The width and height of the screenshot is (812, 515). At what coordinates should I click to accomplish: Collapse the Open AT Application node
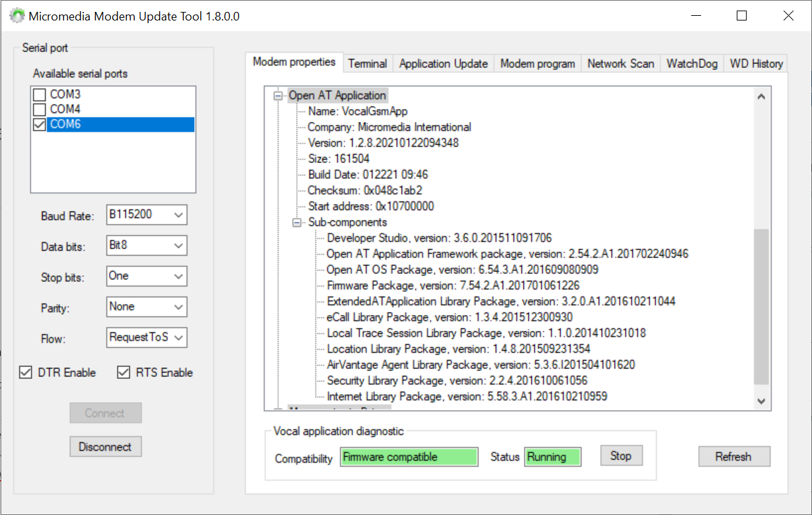pyautogui.click(x=278, y=96)
